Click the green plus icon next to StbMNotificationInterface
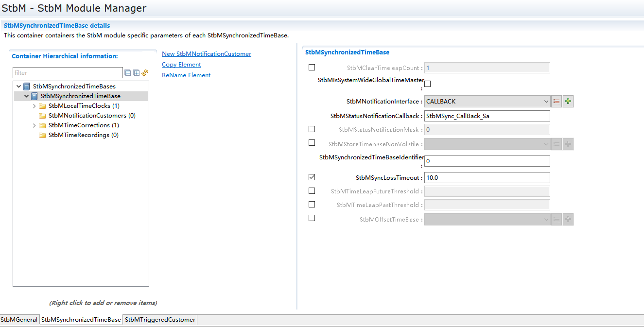 (x=568, y=102)
